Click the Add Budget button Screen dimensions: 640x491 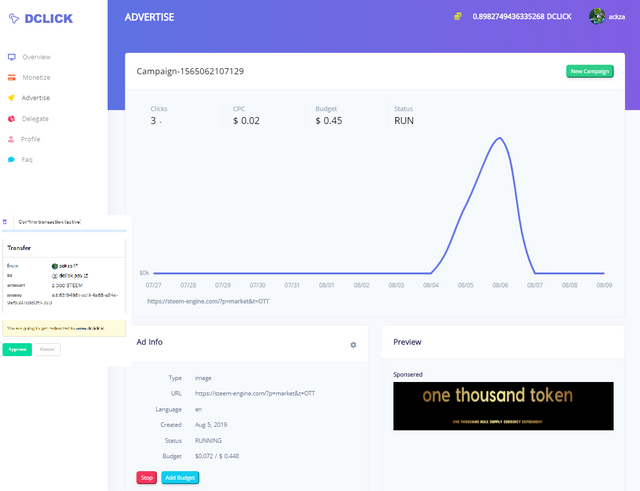tap(180, 478)
